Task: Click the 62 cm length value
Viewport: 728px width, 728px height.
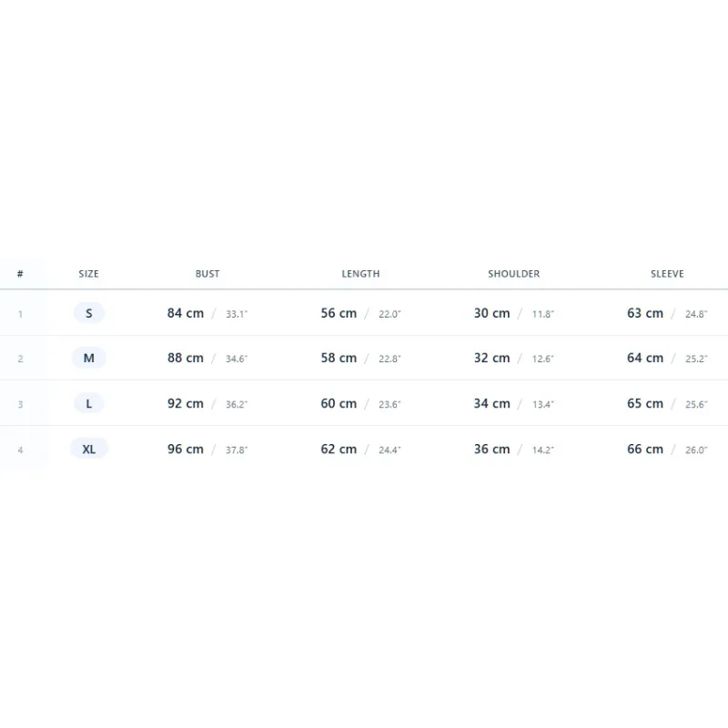Action: click(339, 449)
